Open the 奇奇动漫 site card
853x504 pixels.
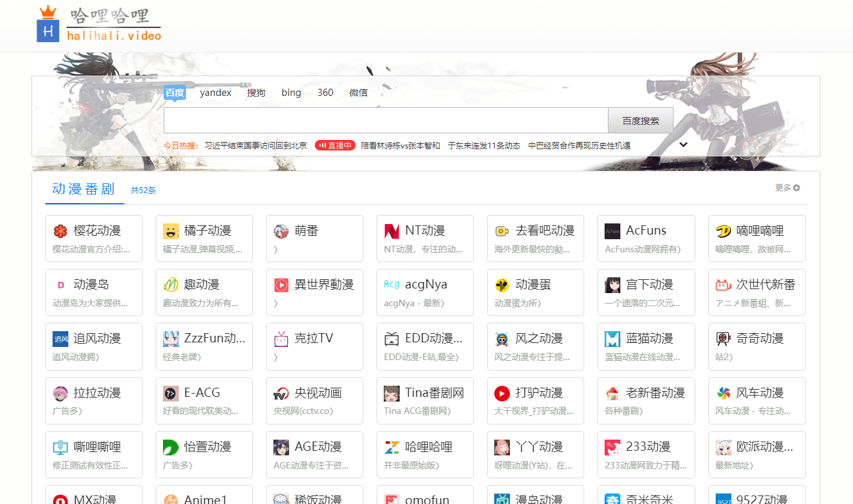tap(757, 346)
